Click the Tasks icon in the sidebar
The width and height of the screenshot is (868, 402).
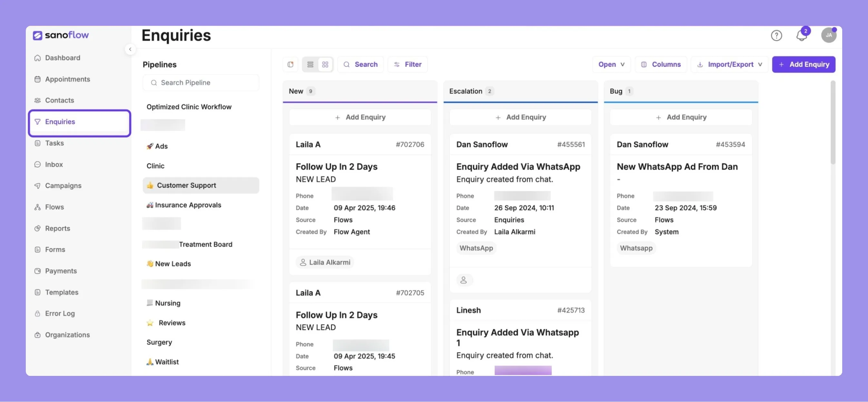pos(37,143)
